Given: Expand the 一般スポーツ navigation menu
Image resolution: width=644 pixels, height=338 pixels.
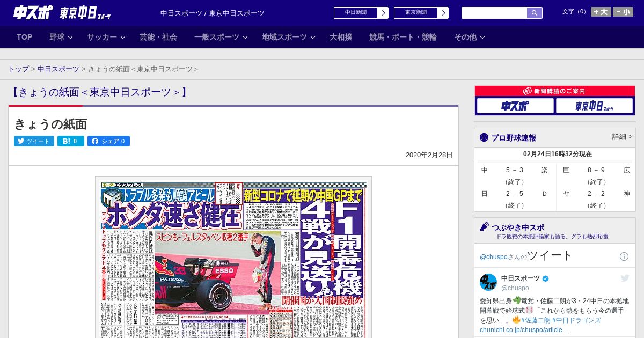Looking at the screenshot, I should 221,37.
